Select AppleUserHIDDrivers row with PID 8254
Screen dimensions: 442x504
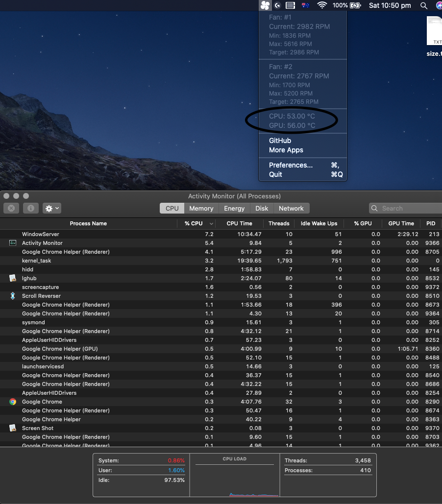point(221,393)
